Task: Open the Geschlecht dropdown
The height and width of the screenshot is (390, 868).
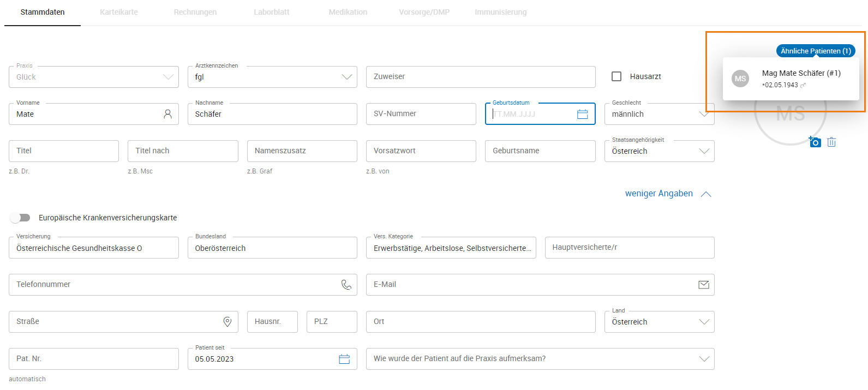Action: point(704,114)
